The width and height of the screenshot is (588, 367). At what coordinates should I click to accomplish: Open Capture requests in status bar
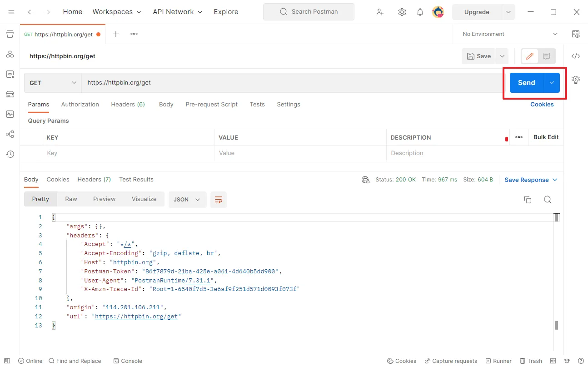(451, 361)
